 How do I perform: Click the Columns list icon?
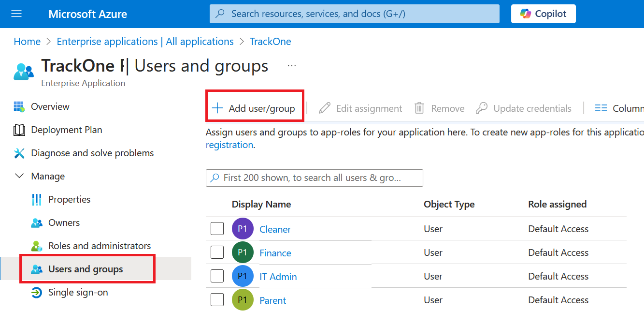tap(601, 108)
